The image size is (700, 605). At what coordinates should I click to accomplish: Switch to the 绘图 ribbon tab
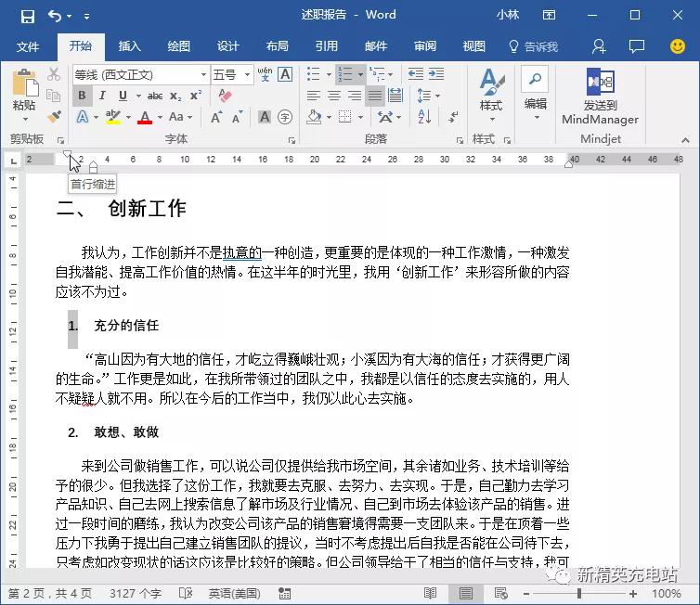coord(178,46)
